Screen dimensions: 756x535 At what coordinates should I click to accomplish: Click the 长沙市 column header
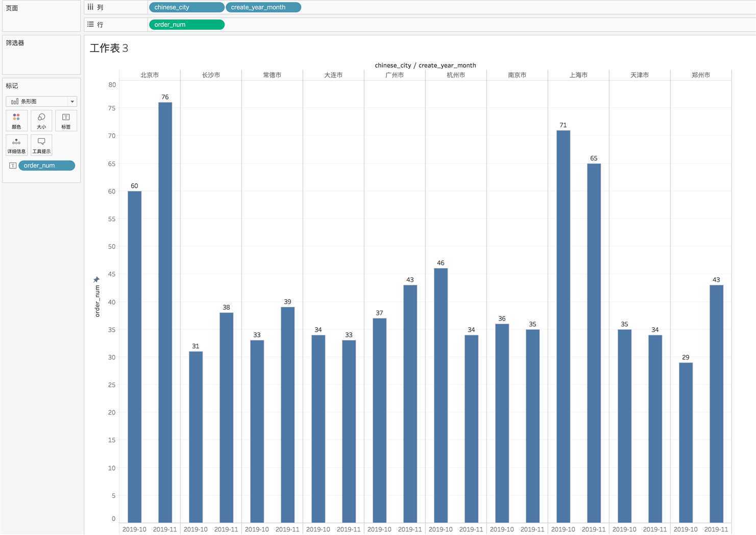211,75
